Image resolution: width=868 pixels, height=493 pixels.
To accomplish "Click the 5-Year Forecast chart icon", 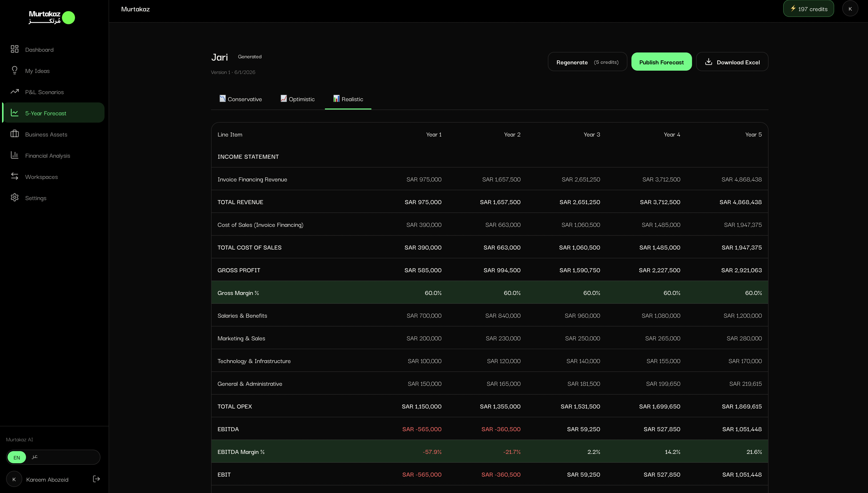I will [x=15, y=113].
